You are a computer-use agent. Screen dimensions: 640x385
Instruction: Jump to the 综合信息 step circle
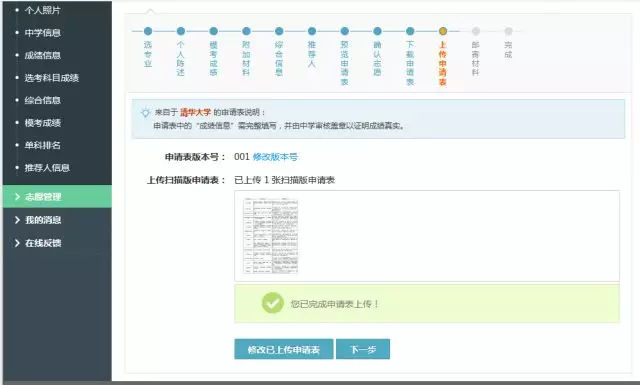(279, 31)
